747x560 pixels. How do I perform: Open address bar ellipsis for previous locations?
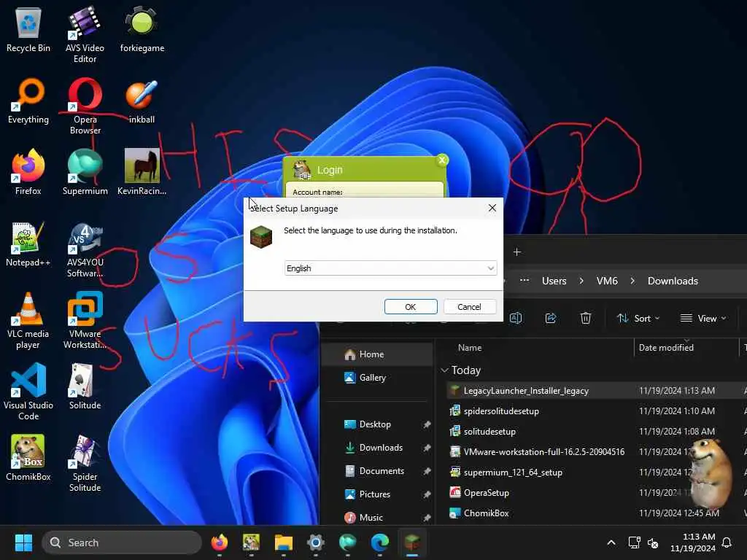pyautogui.click(x=525, y=281)
